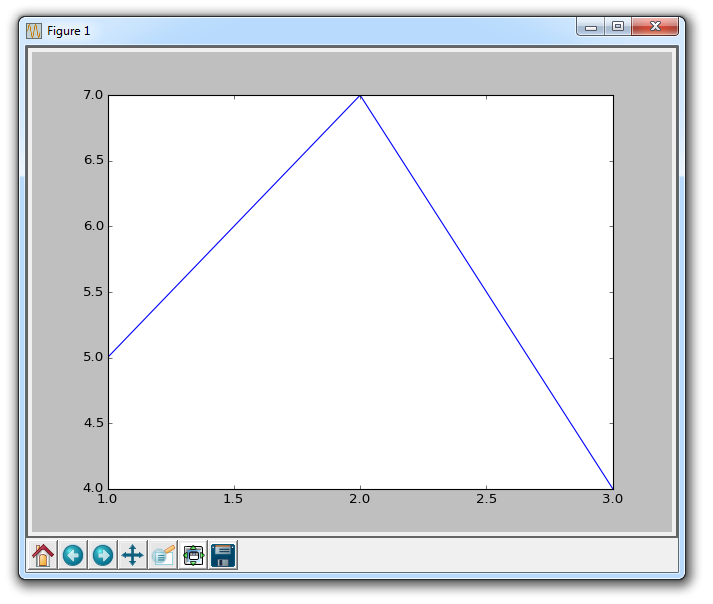Save the figure with the floppy disk icon
The image size is (713, 604).
click(223, 555)
